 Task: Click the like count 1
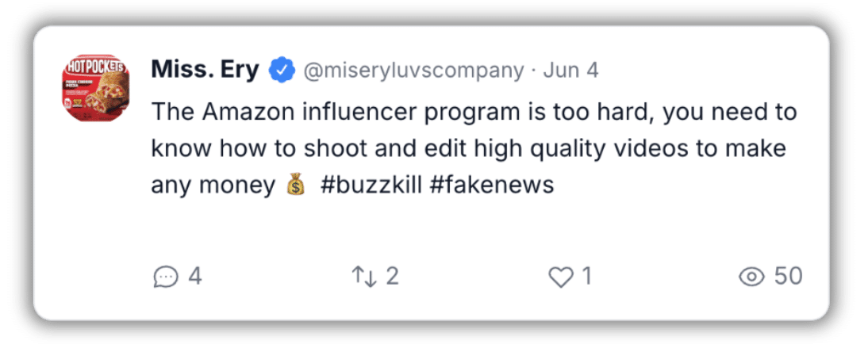pyautogui.click(x=587, y=276)
